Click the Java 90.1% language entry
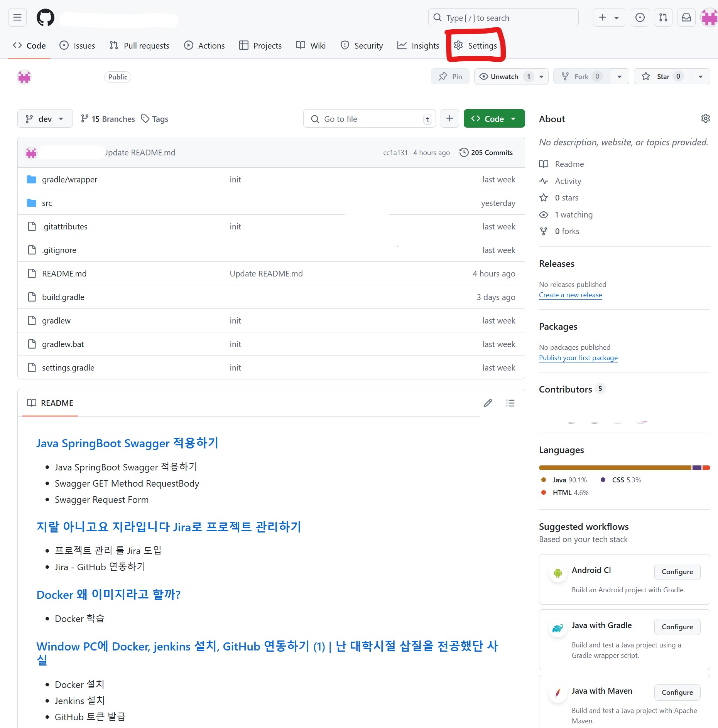This screenshot has height=728, width=718. click(564, 480)
